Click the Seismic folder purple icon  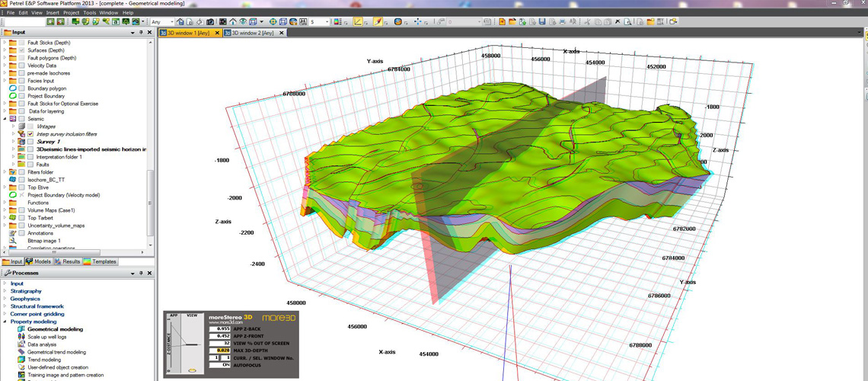[x=12, y=119]
